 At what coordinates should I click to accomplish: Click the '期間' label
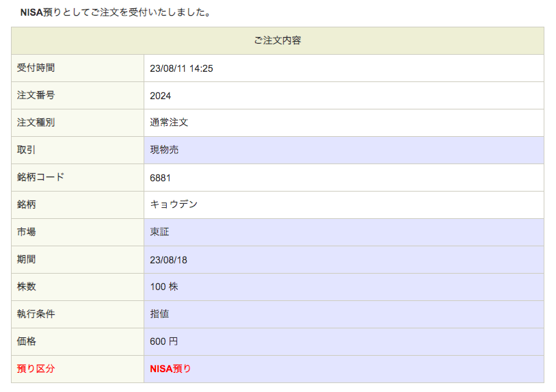click(x=26, y=259)
